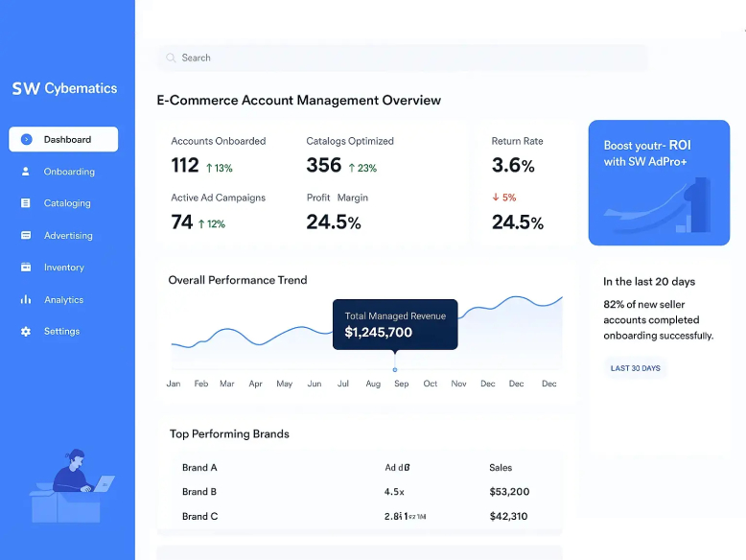
Task: Click the Analytics bar chart icon
Action: click(x=26, y=300)
